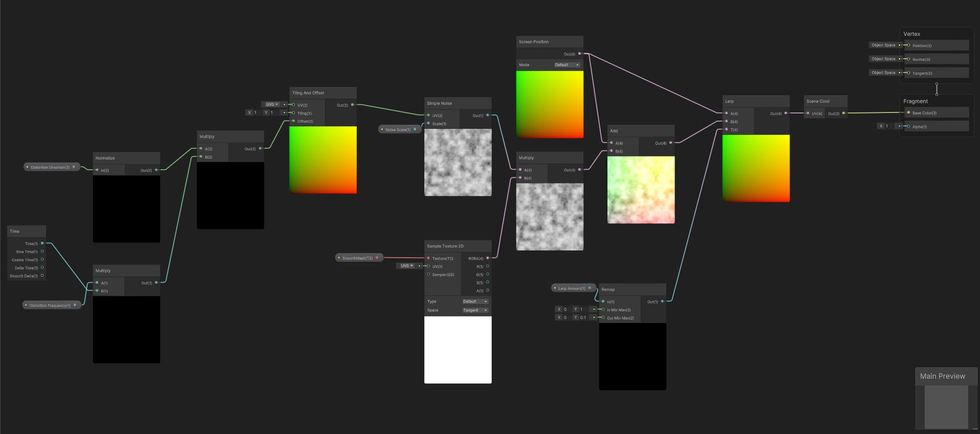
Task: Click the Scene Color Out(3) output port
Action: tap(843, 113)
